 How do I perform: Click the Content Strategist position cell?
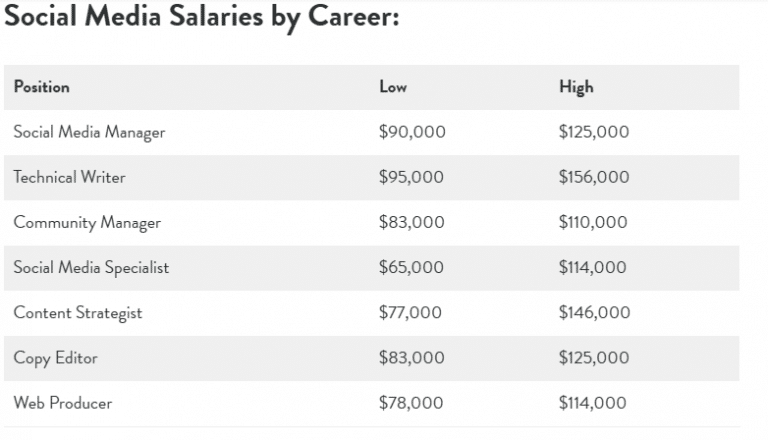coord(78,313)
